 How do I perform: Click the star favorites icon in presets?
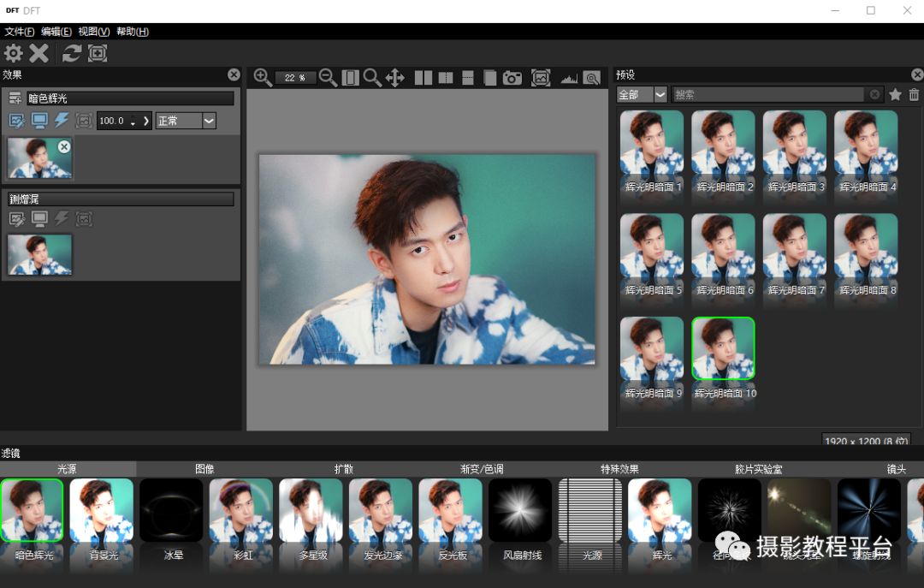pyautogui.click(x=895, y=94)
